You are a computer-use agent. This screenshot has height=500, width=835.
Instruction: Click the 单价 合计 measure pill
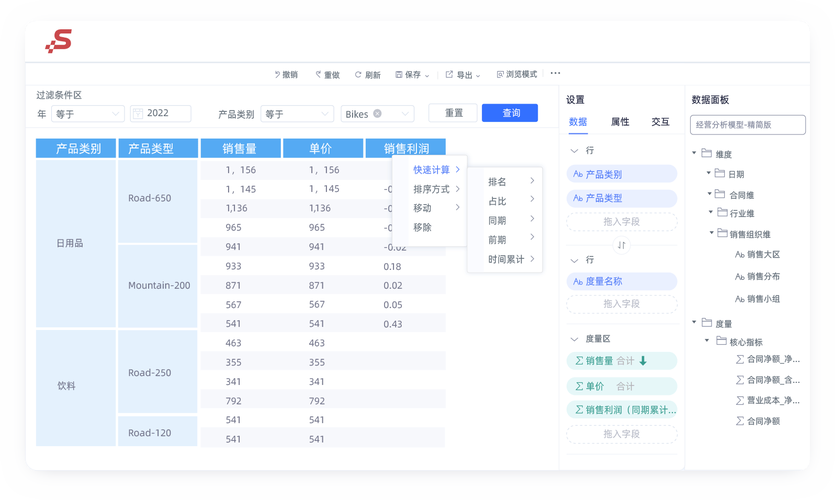pos(621,386)
